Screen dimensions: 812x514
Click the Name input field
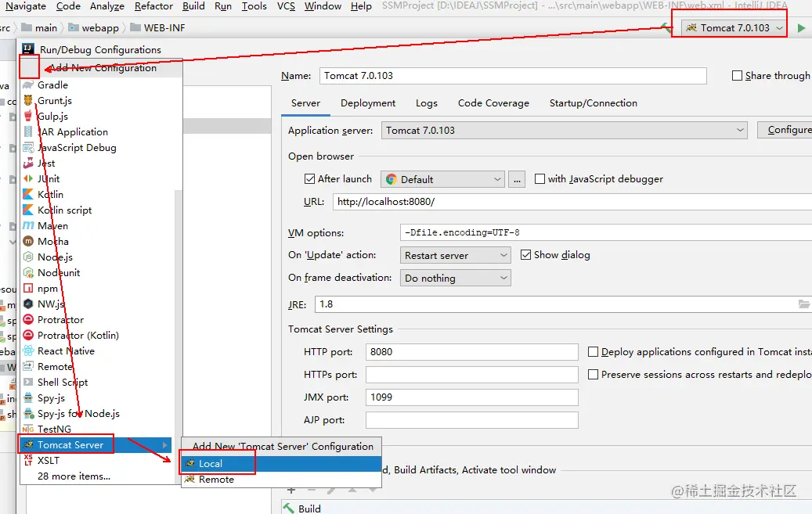pyautogui.click(x=513, y=76)
